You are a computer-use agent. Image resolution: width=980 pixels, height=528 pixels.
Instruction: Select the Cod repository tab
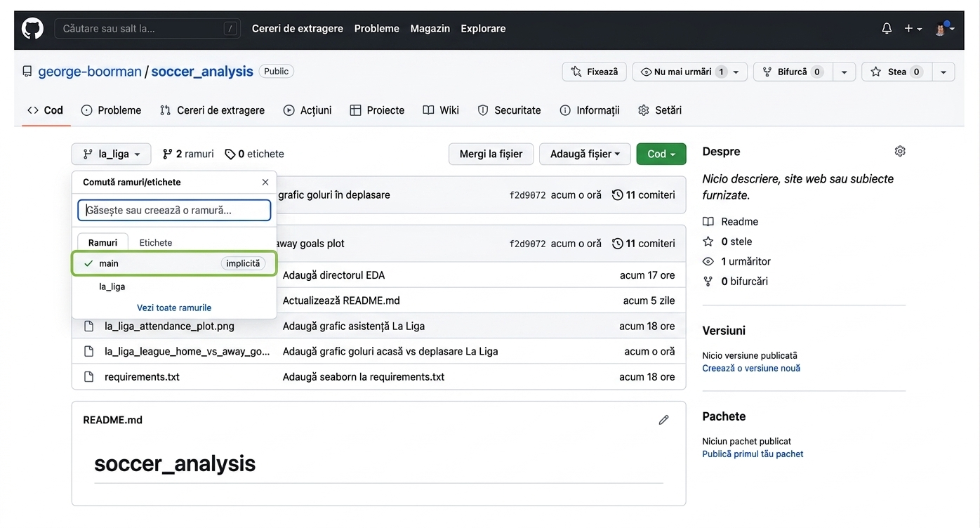(46, 110)
